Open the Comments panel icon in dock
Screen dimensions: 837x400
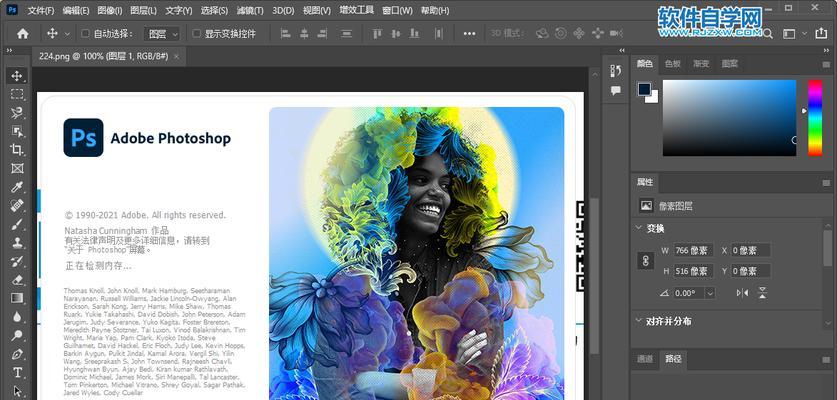(x=615, y=90)
